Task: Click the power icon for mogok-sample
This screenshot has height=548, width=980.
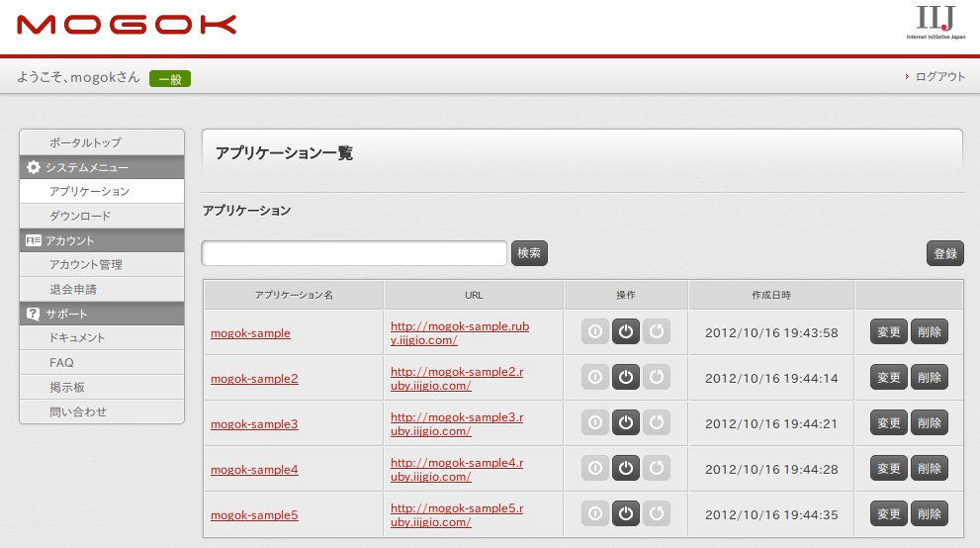Action: click(x=626, y=331)
